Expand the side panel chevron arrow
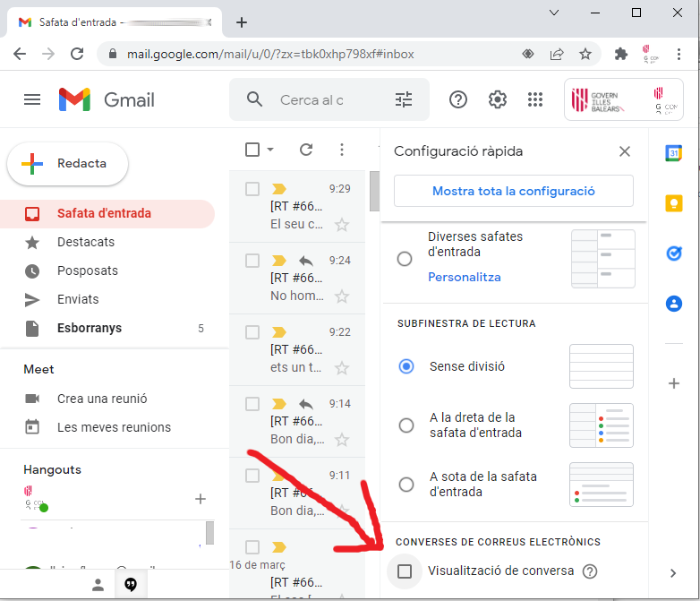700x601 pixels. [x=674, y=573]
